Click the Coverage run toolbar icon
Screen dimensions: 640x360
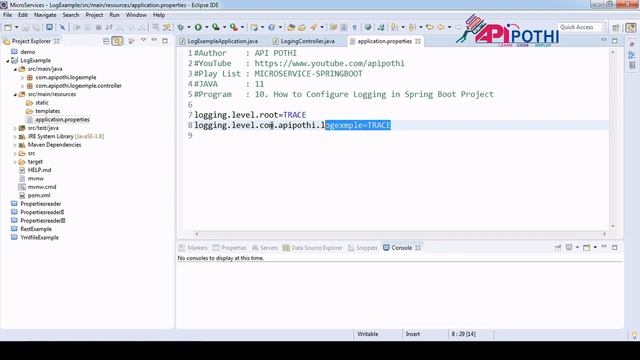tap(216, 27)
